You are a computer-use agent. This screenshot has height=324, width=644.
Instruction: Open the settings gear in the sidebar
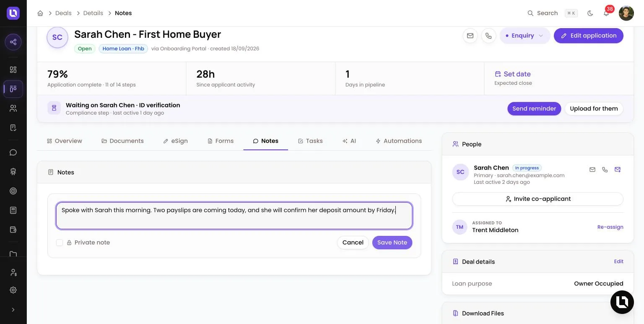coord(13,290)
